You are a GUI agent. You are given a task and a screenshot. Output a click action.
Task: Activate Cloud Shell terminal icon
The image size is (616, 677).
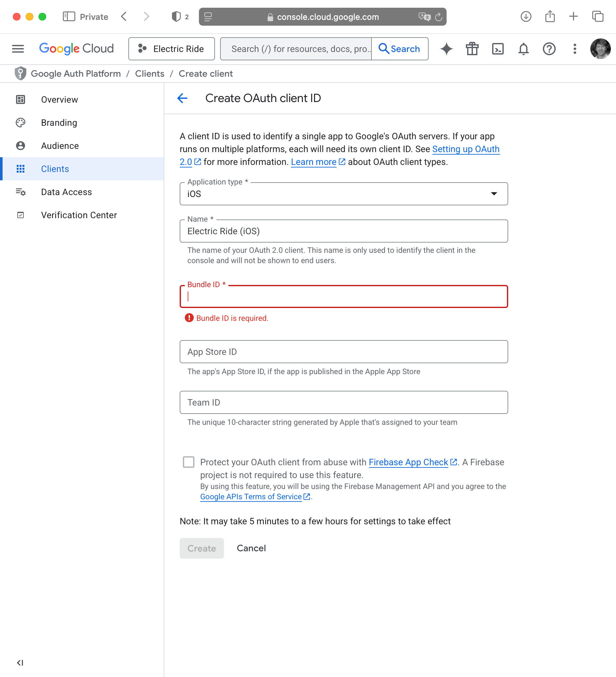497,49
